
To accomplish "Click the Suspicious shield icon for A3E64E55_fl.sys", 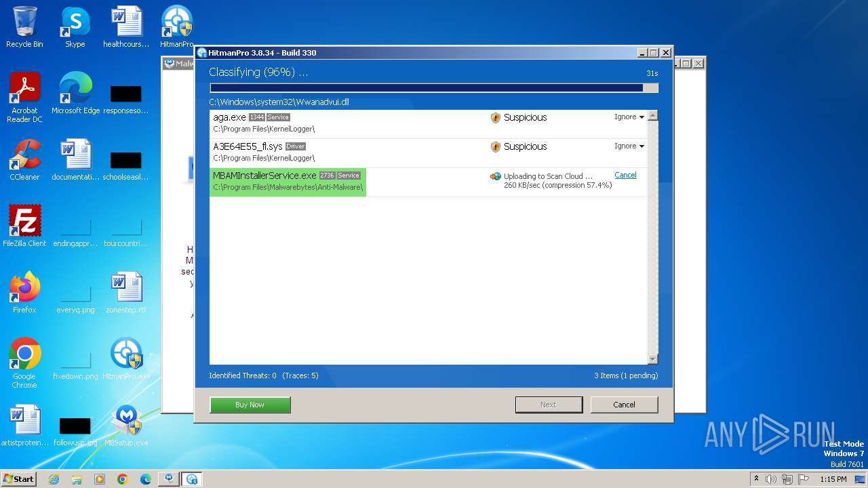I will pyautogui.click(x=496, y=147).
